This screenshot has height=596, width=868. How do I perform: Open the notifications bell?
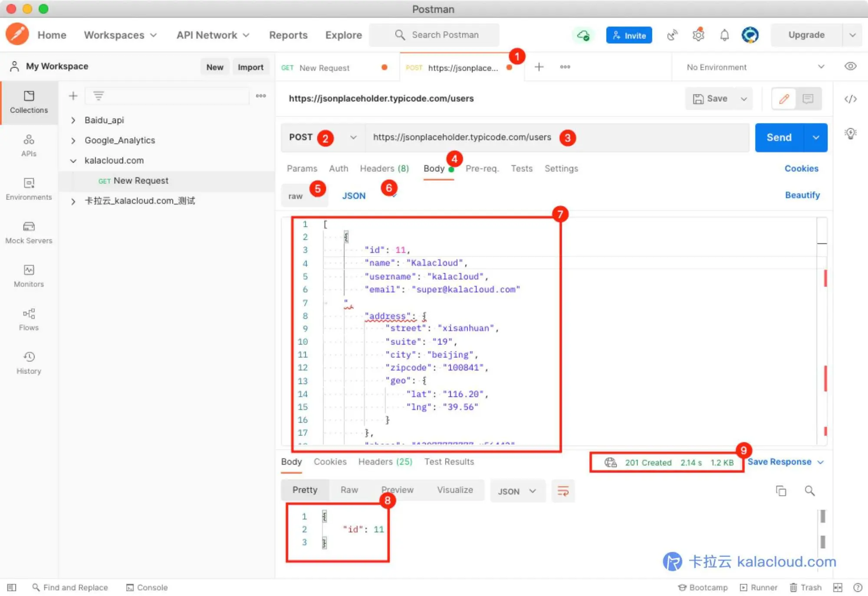[x=724, y=35]
